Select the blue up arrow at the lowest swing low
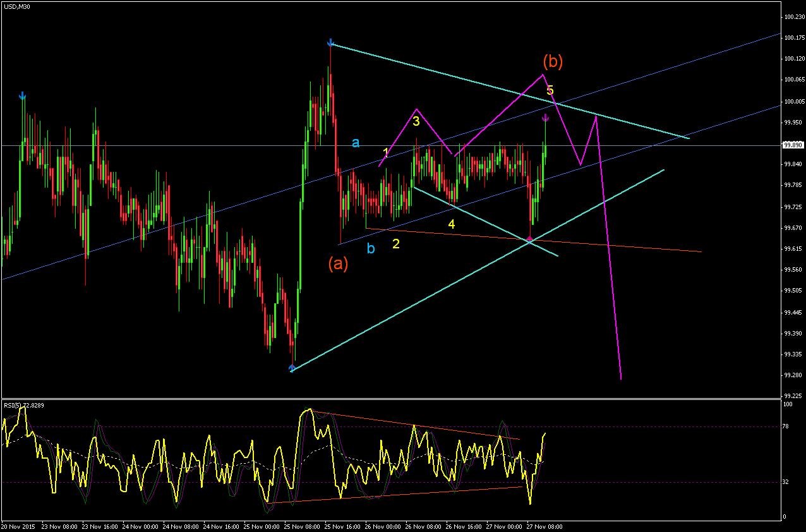Screen dimensions: 806x532 coord(292,367)
